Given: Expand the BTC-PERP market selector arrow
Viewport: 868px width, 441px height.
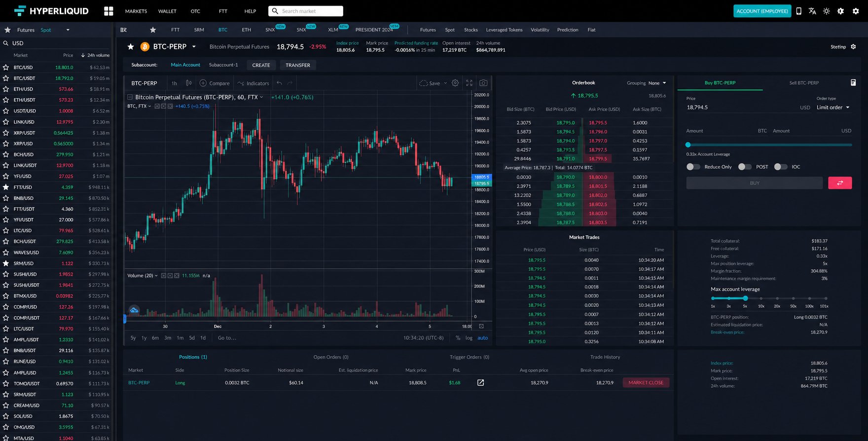Looking at the screenshot, I should tap(194, 47).
